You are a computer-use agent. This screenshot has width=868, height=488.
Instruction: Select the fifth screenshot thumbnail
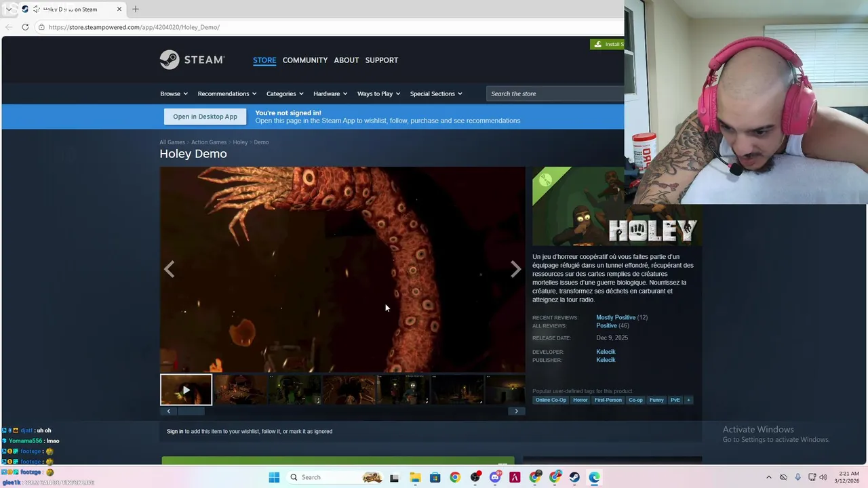tap(403, 390)
